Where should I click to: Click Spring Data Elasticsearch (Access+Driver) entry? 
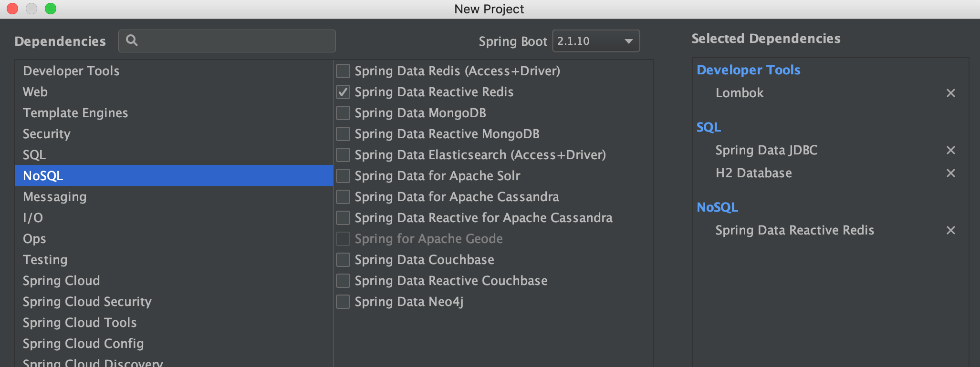[480, 154]
